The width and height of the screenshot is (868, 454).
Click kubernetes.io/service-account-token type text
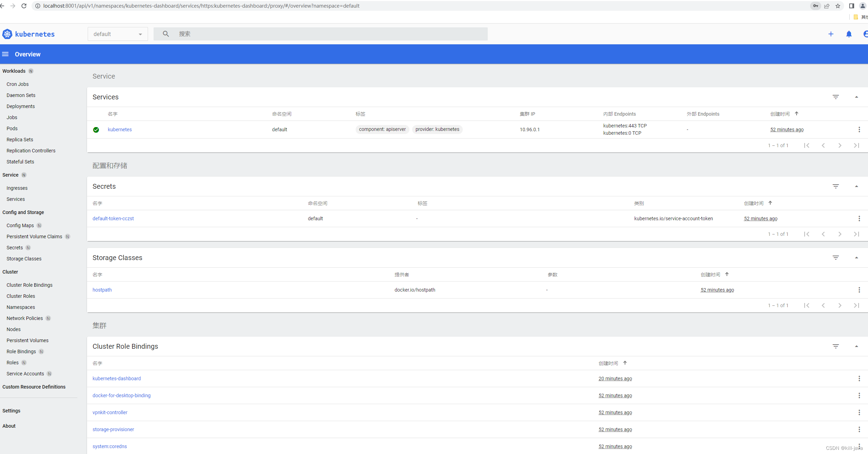click(673, 219)
